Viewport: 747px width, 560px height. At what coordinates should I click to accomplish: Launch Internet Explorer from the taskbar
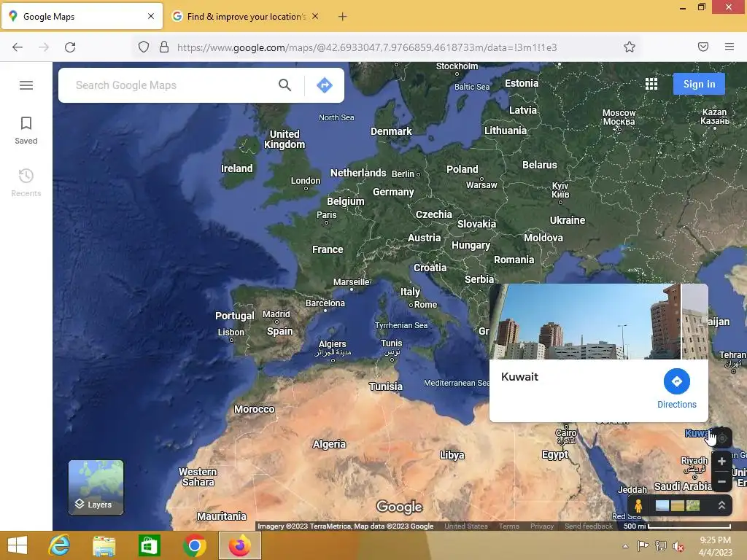(60, 545)
